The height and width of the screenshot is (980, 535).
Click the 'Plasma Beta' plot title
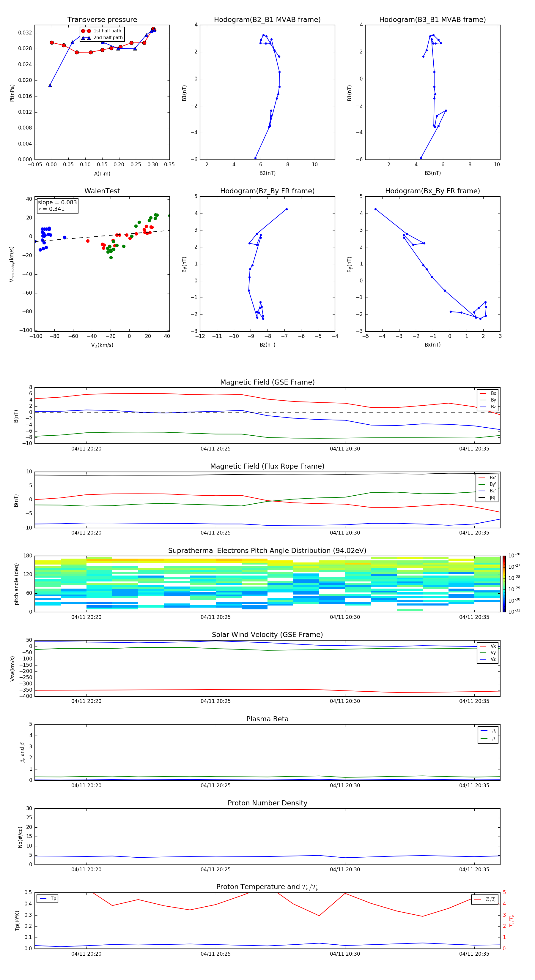coord(267,719)
